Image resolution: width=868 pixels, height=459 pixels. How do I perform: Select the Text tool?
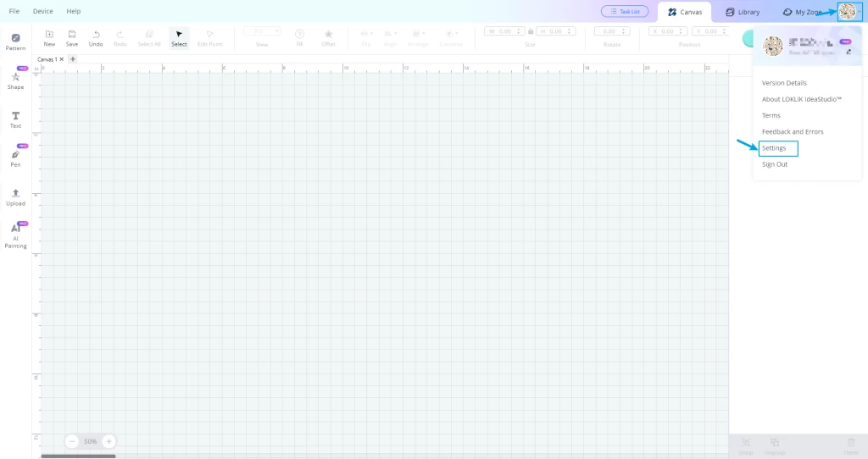[x=15, y=119]
